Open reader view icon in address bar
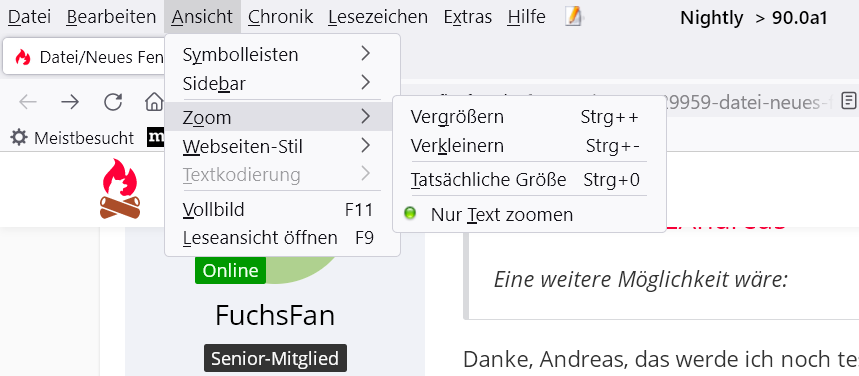This screenshot has width=859, height=376. click(x=849, y=101)
